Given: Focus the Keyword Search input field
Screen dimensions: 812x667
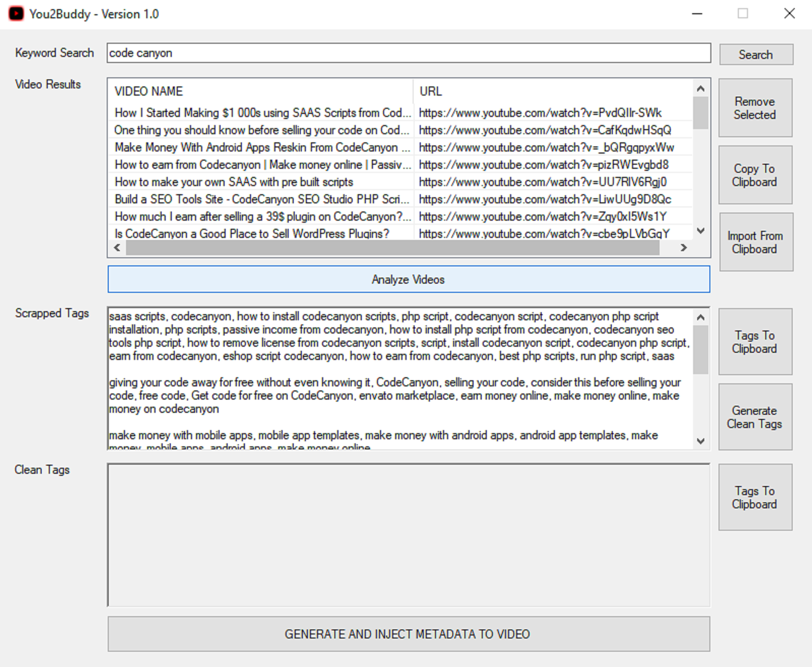Looking at the screenshot, I should tap(409, 53).
